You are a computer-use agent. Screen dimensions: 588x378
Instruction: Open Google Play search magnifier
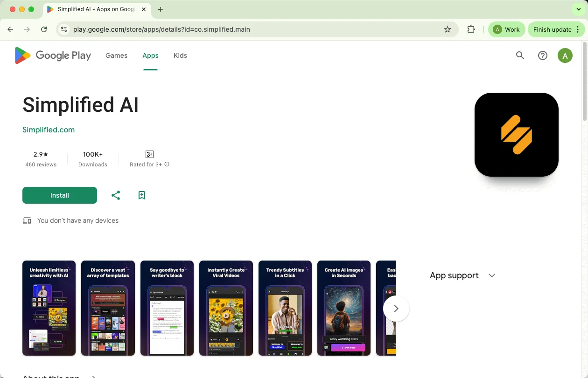(x=520, y=55)
